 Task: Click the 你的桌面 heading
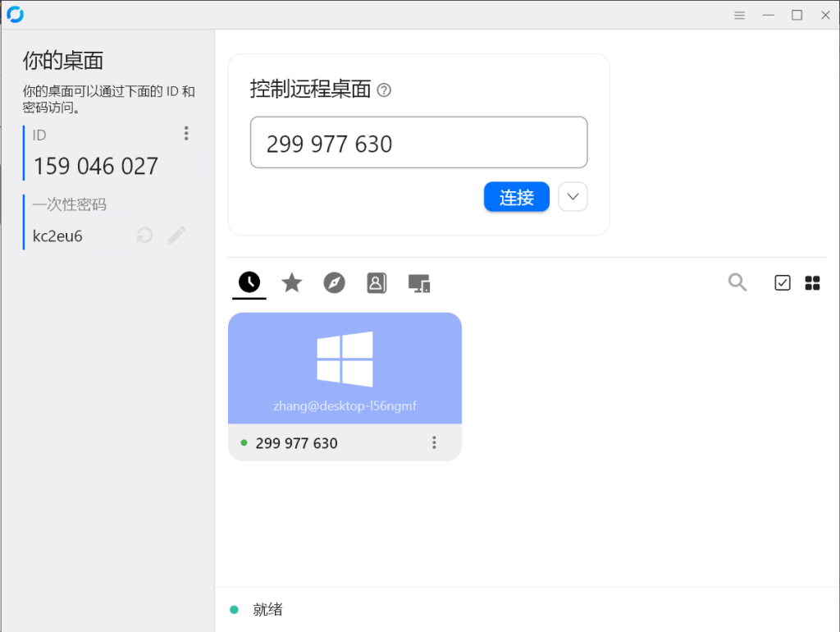click(x=62, y=61)
